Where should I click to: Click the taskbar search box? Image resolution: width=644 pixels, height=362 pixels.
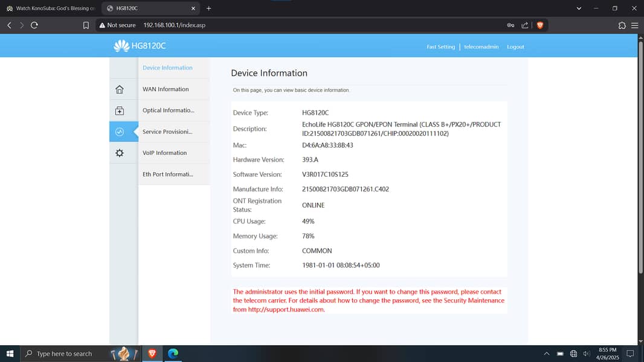coord(80,354)
